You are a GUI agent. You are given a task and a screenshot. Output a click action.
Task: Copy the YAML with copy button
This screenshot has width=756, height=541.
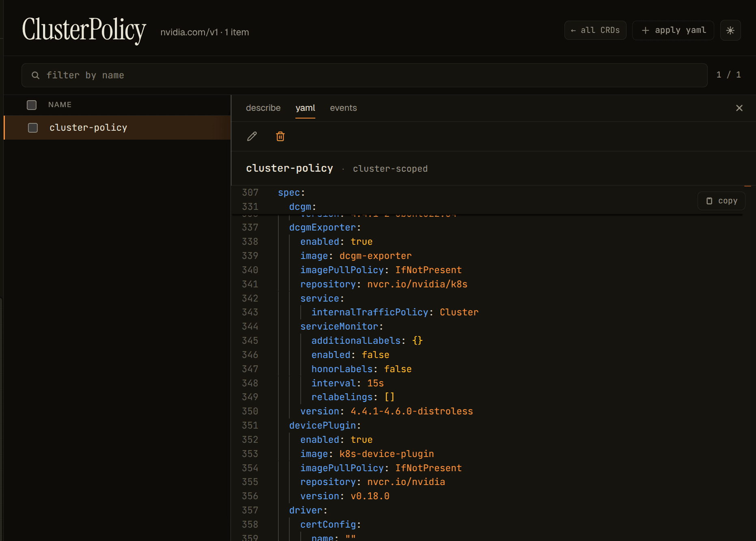tap(722, 201)
